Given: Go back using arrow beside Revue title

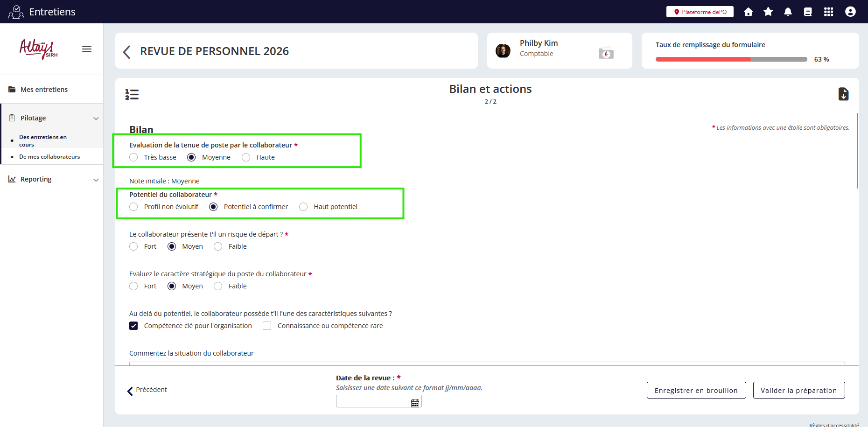Looking at the screenshot, I should coord(126,51).
